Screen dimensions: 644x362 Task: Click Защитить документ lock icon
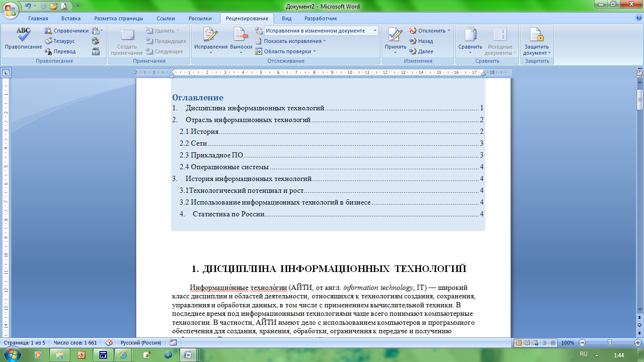point(537,35)
